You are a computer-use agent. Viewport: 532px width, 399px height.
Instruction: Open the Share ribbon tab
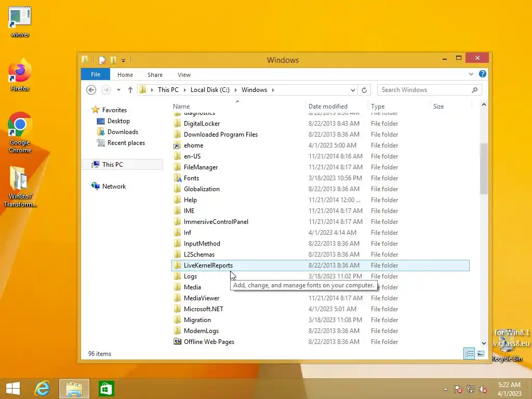(155, 75)
